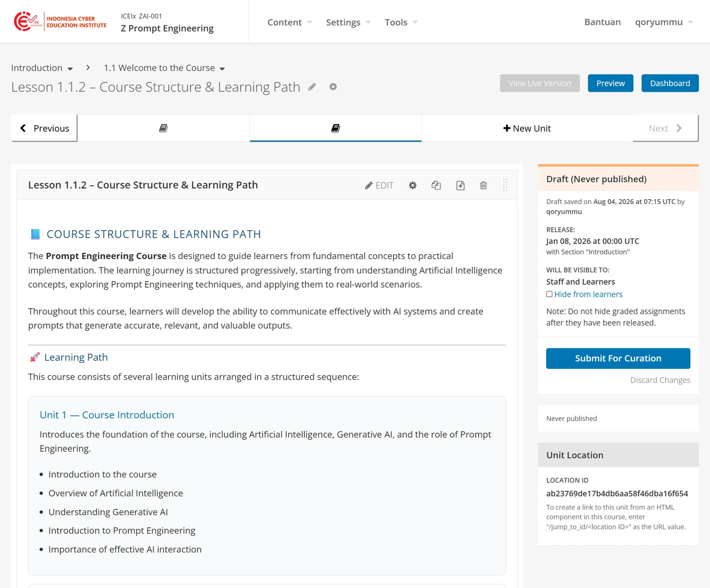Expand the Introduction section dropdown

(42, 68)
